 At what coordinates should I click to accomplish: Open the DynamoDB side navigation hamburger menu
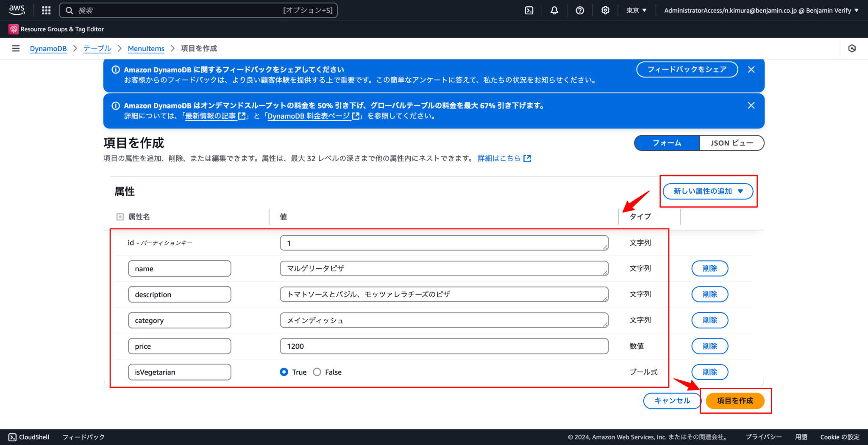tap(16, 48)
